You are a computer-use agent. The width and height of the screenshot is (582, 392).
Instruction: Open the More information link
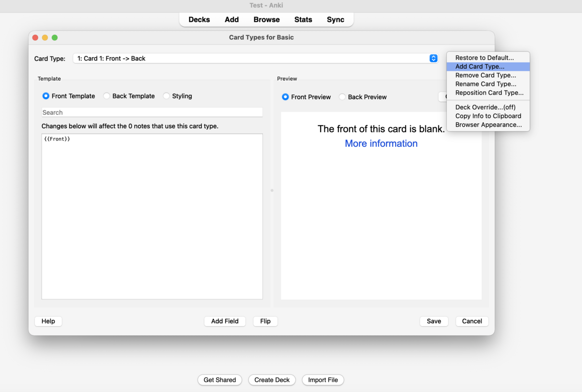coord(381,143)
